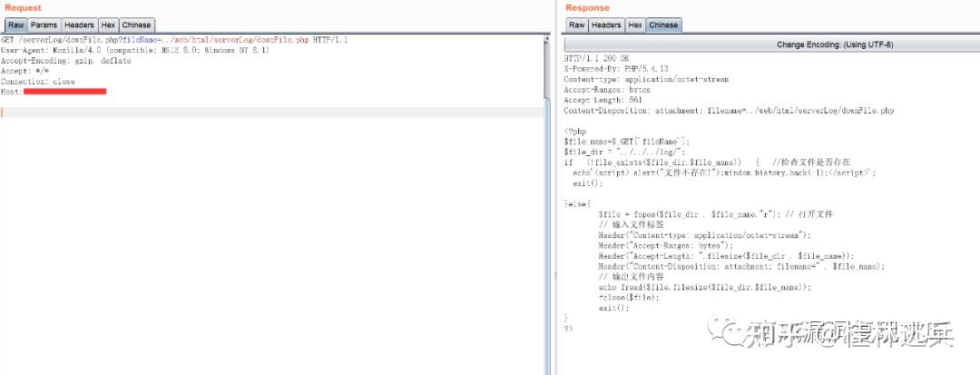Screen dimensions: 980x375
Task: Click the Content-type: application/octet-stream response header
Action: (646, 79)
